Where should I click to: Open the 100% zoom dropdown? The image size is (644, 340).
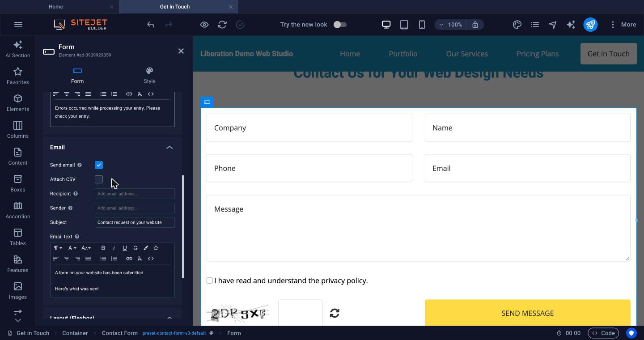(x=450, y=25)
